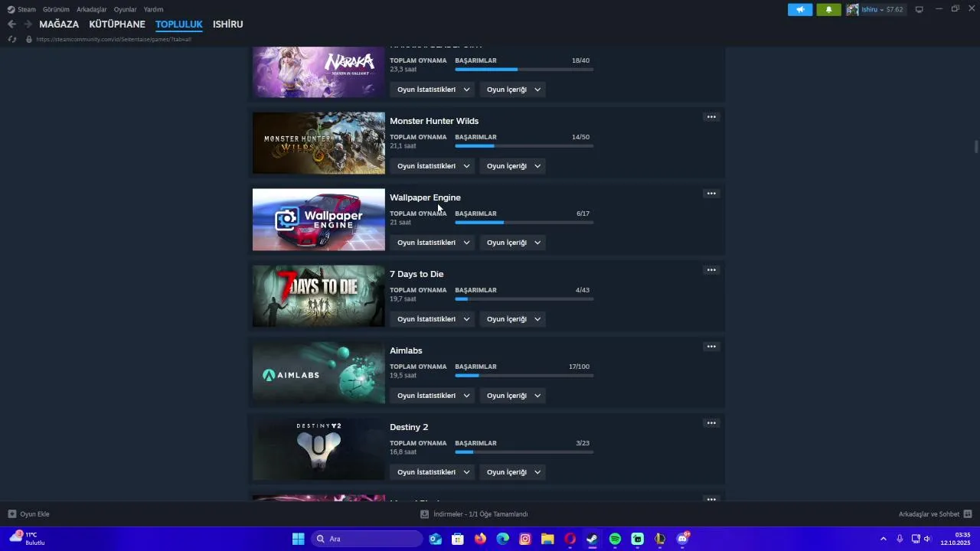Launch Firefox from the taskbar

point(480,539)
